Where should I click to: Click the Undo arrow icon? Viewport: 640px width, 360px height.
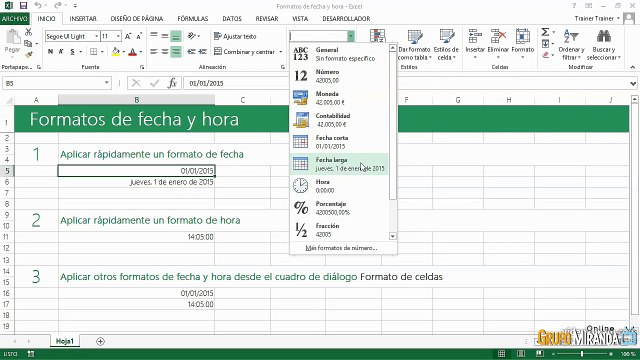coord(38,6)
